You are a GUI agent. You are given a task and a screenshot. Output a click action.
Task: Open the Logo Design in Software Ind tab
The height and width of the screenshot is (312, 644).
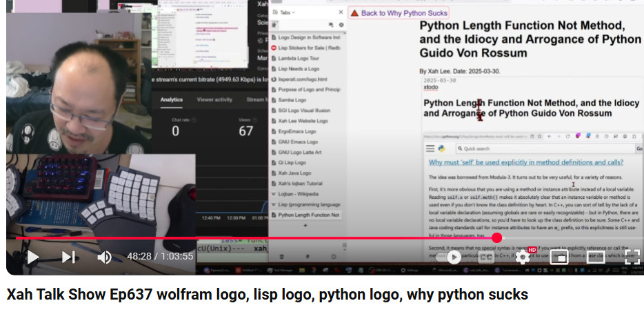point(306,37)
